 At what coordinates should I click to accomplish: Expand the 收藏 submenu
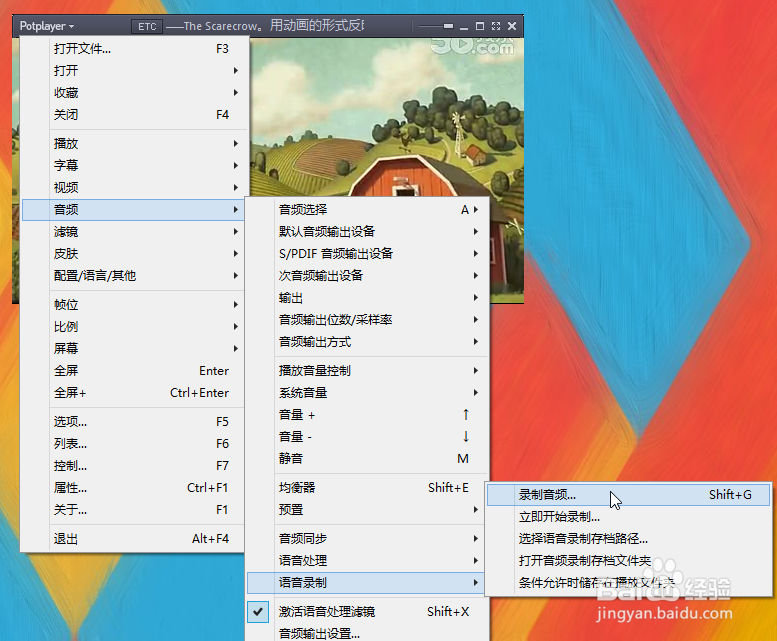133,93
